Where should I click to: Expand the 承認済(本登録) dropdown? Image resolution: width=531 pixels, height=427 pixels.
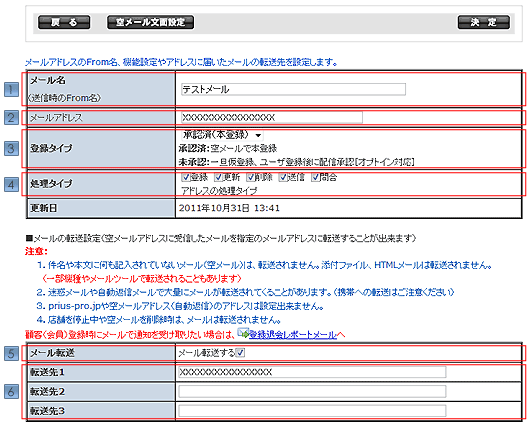click(222, 135)
